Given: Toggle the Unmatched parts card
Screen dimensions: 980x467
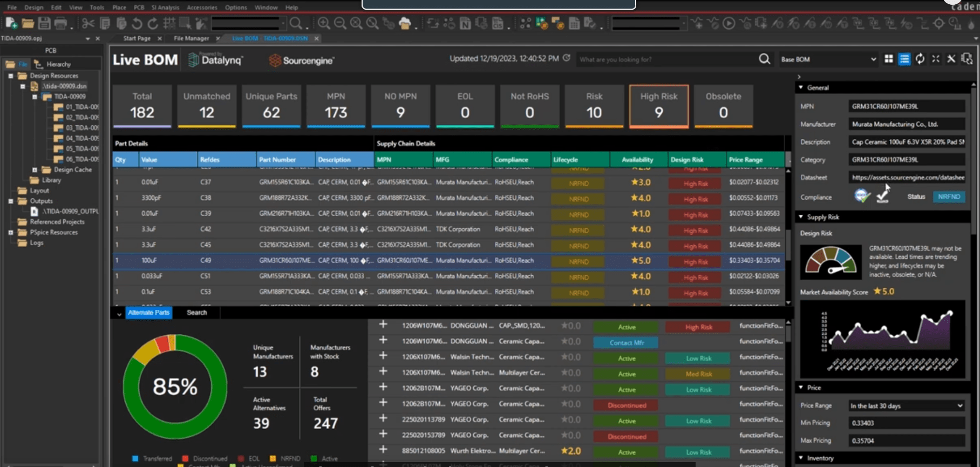Looking at the screenshot, I should pos(207,106).
